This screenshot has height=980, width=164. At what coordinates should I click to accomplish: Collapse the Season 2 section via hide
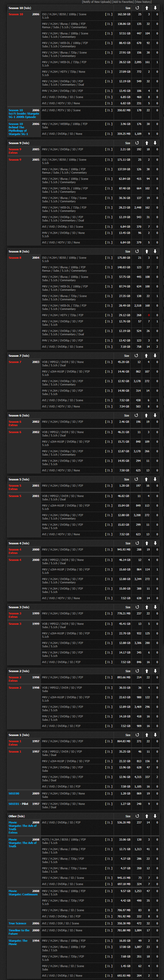pyautogui.click(x=25, y=671)
